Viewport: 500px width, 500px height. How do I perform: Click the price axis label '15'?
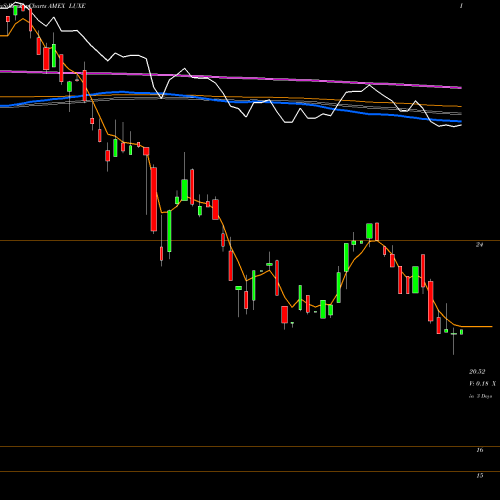[x=479, y=476]
